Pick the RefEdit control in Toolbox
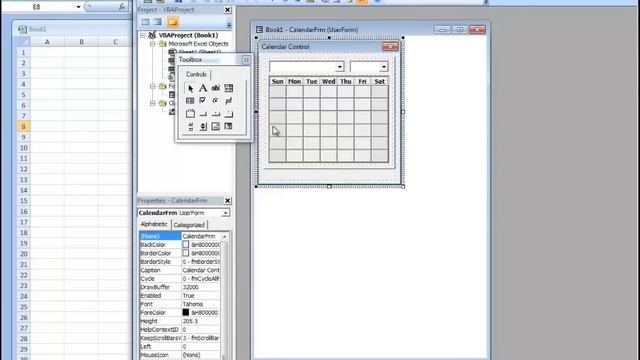 229,127
